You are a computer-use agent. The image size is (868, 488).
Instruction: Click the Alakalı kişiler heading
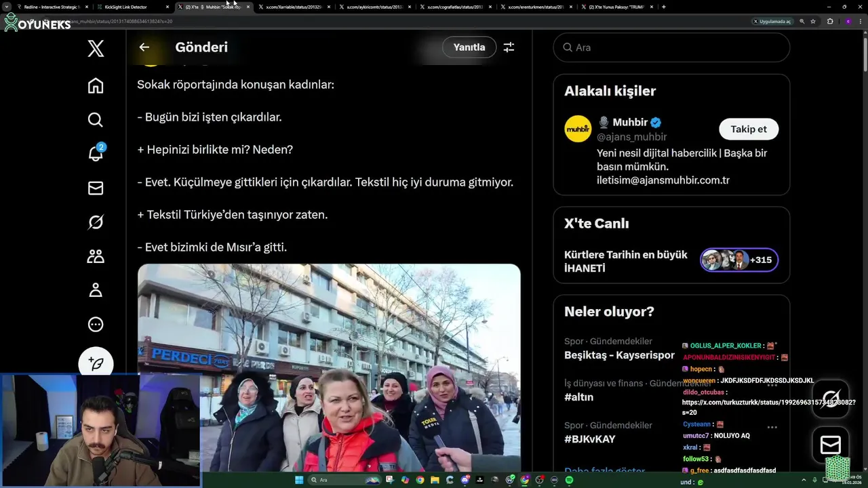[x=610, y=91]
